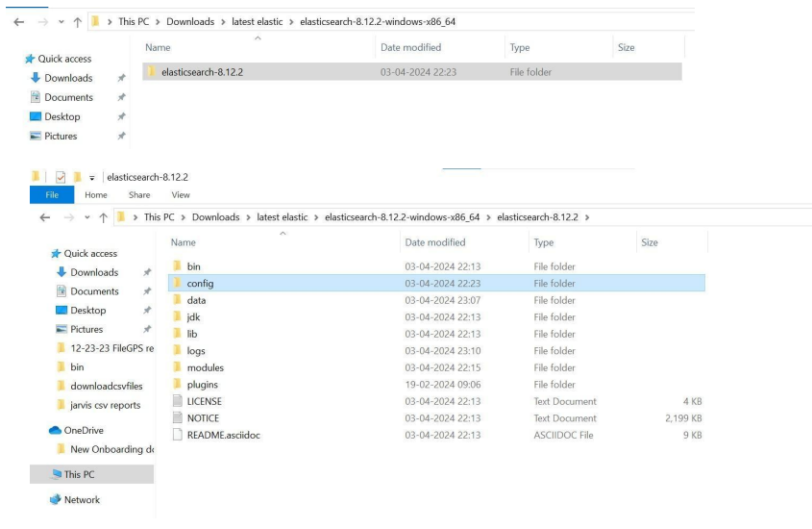Open Quick access in upper navigation pane
This screenshot has width=812, height=529.
(58, 59)
